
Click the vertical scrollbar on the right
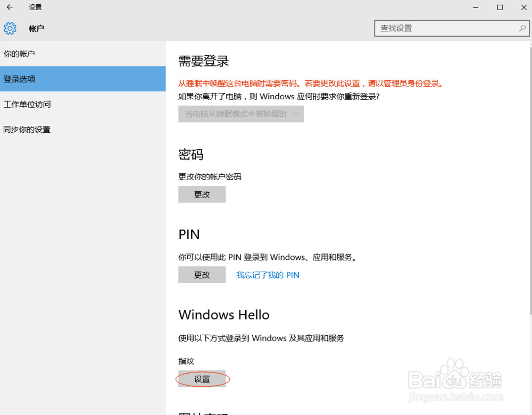(x=530, y=181)
